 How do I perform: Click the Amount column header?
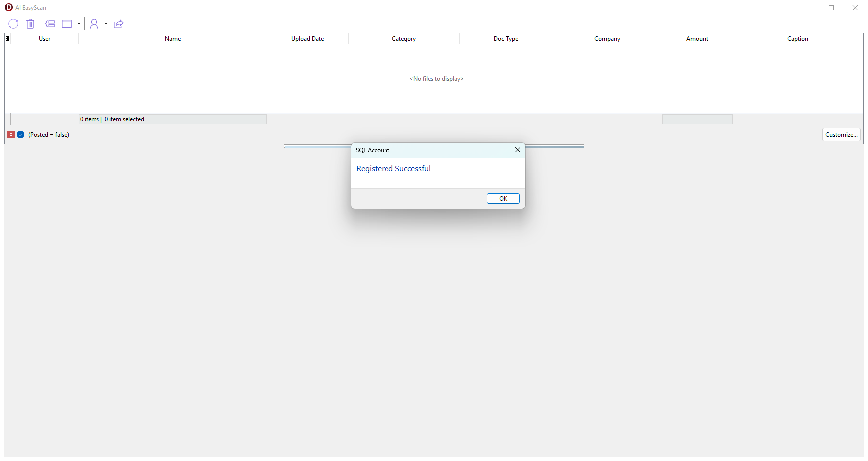[x=697, y=39]
